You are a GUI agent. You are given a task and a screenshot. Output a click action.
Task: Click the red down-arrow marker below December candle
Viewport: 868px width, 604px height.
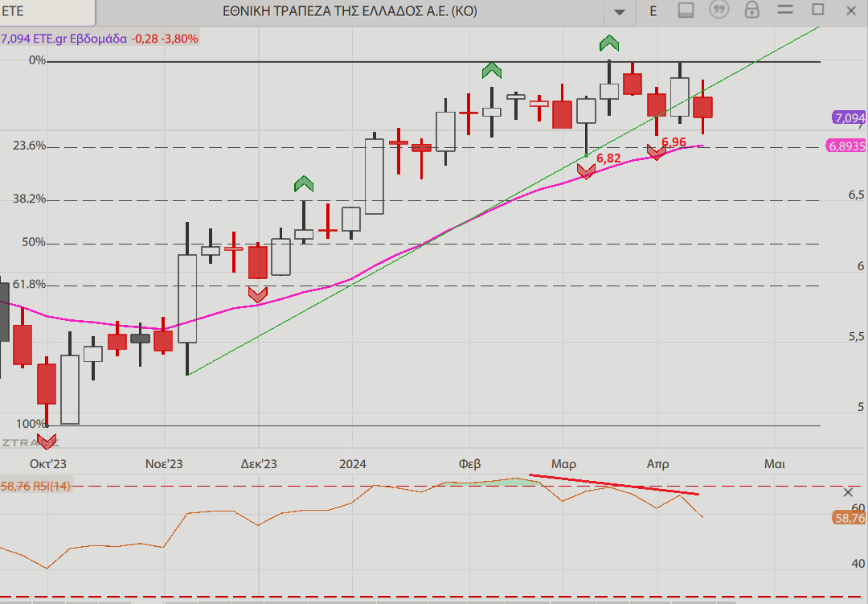(257, 295)
